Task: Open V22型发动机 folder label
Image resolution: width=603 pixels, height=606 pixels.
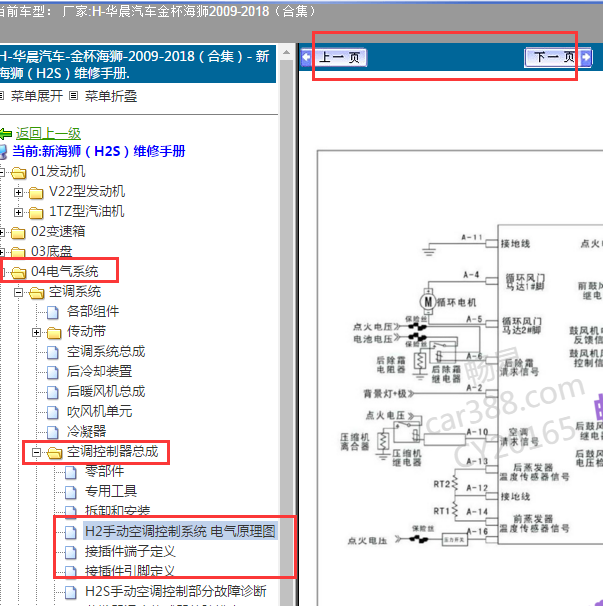Action: [x=87, y=191]
